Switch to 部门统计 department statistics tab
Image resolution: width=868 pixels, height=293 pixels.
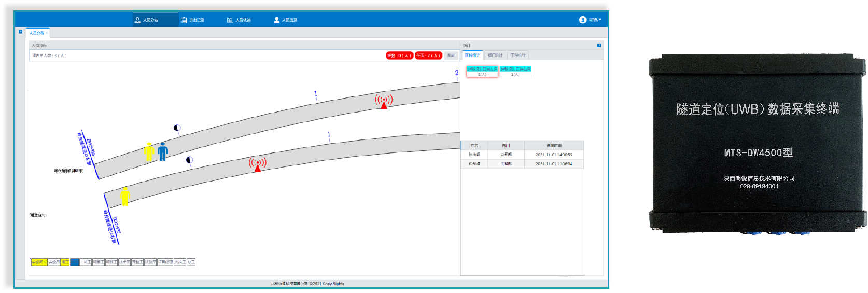point(495,55)
